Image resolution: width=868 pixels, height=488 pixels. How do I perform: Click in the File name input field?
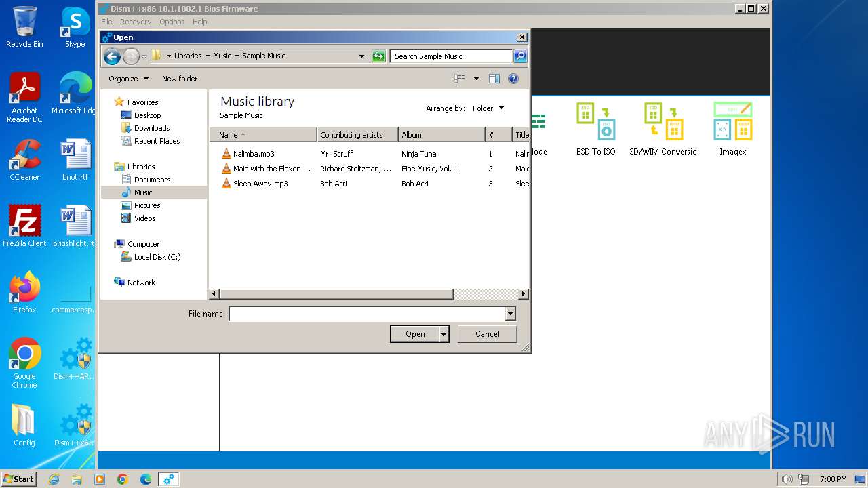click(x=367, y=314)
